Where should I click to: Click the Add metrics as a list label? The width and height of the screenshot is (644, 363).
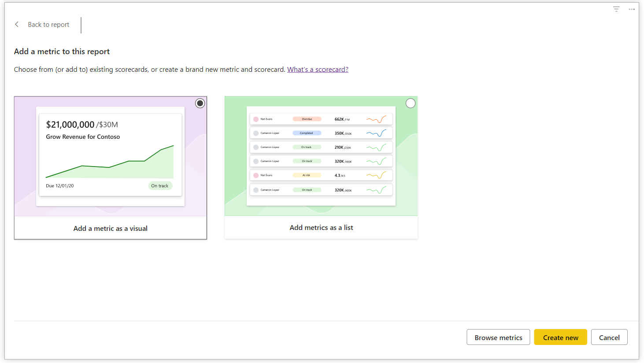coord(321,227)
